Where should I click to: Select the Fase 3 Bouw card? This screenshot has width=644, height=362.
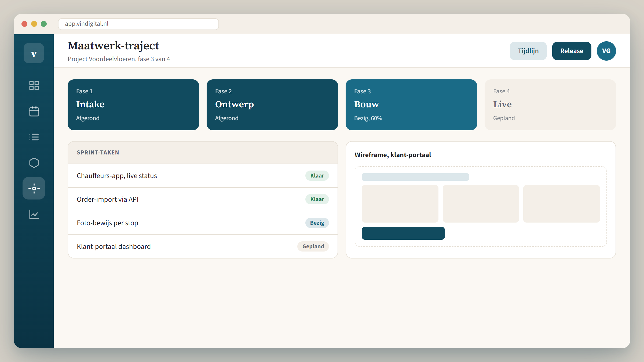411,105
